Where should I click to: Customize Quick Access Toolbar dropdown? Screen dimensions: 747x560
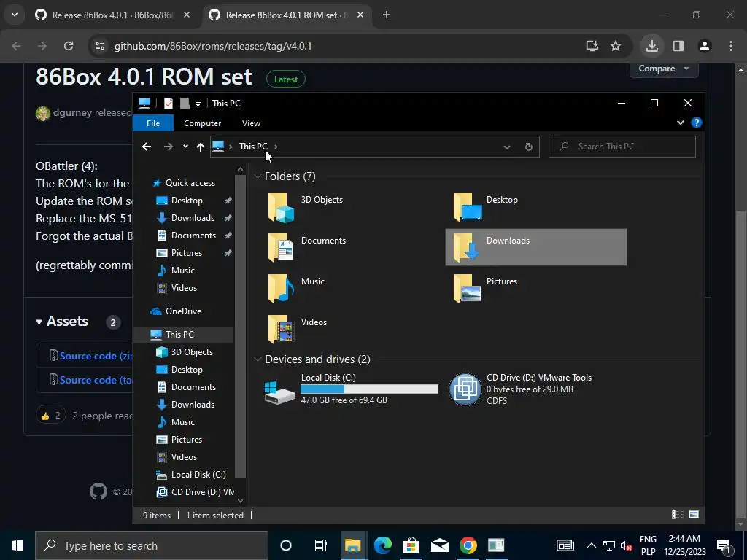coord(198,104)
